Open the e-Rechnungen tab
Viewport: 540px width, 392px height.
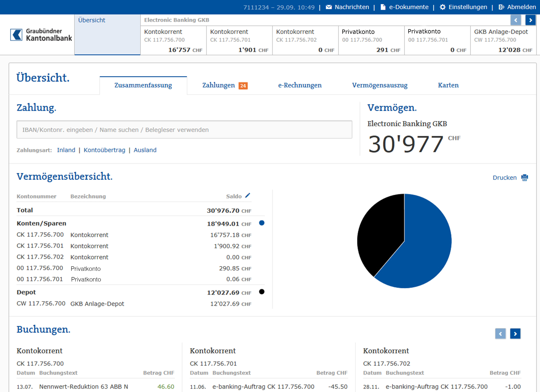300,85
